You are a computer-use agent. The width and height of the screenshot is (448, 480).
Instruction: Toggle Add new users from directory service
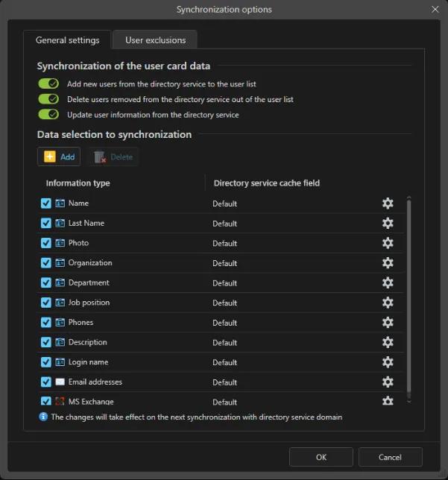(48, 83)
